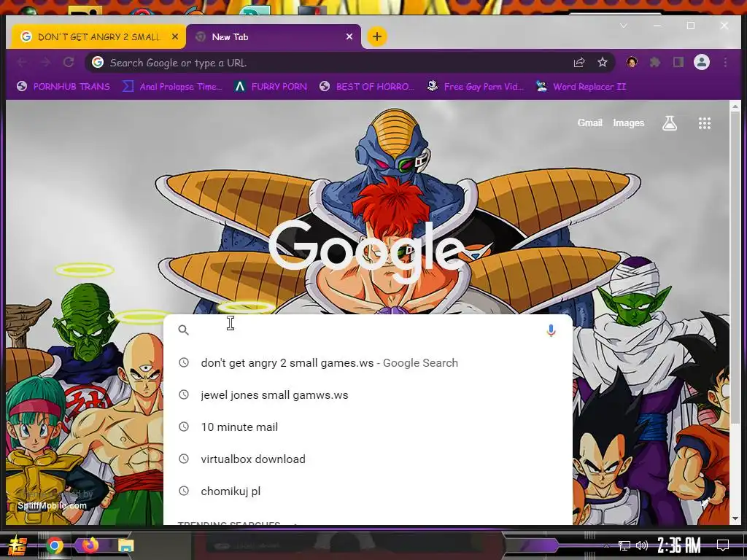The width and height of the screenshot is (747, 560).
Task: Click the share this page icon
Action: [x=578, y=63]
